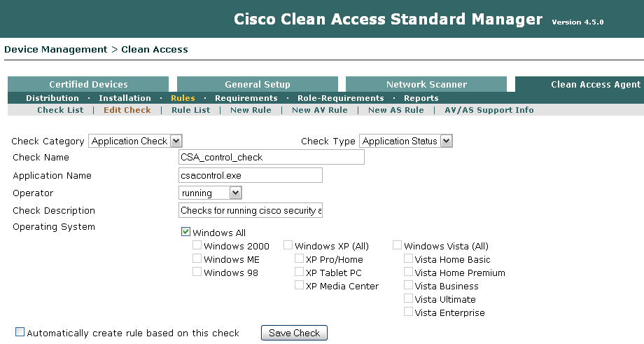Open the Role-Requirements submenu
The width and height of the screenshot is (644, 344).
[340, 98]
